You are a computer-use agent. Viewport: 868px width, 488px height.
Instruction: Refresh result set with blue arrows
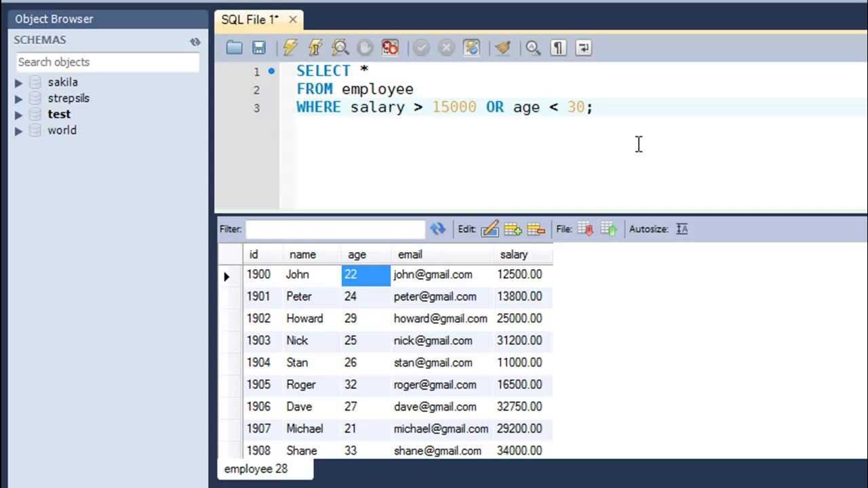tap(437, 229)
